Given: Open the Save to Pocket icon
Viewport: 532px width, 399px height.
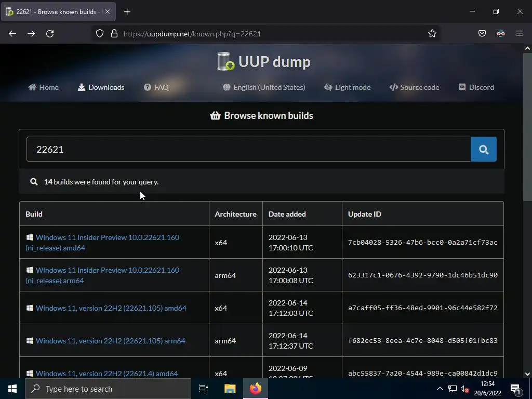Looking at the screenshot, I should 482,34.
